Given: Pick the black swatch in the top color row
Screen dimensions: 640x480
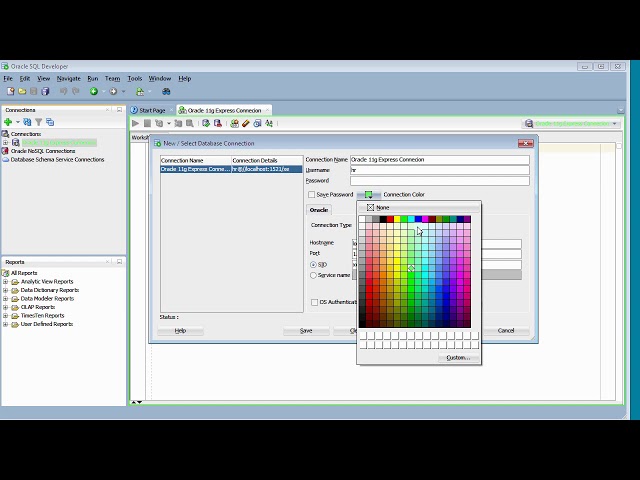Looking at the screenshot, I should (x=383, y=220).
